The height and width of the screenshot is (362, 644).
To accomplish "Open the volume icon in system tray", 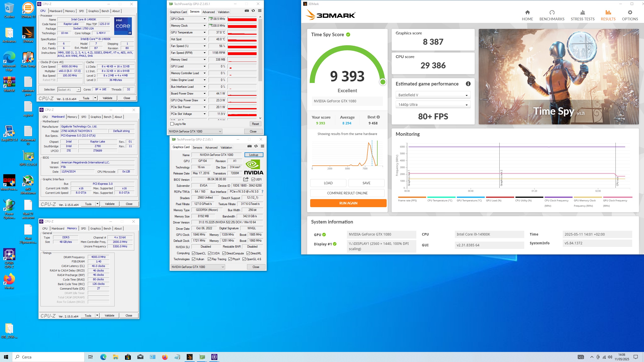I will (610, 357).
